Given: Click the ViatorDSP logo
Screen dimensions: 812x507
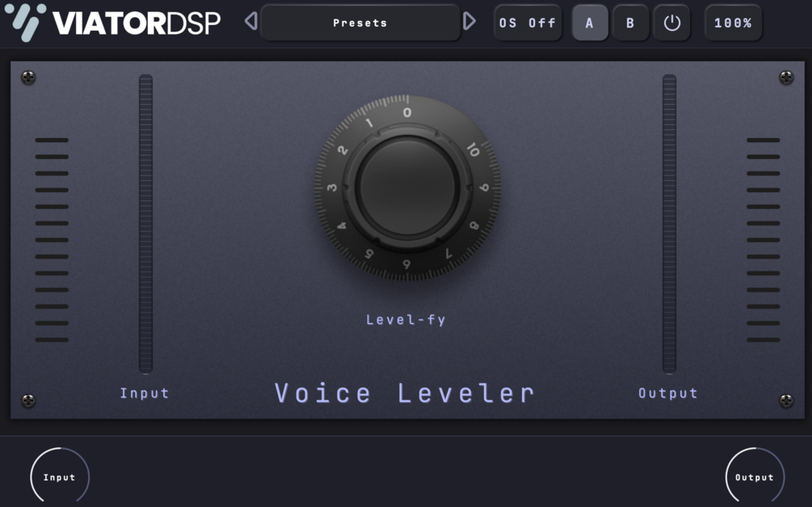Looking at the screenshot, I should click(113, 23).
